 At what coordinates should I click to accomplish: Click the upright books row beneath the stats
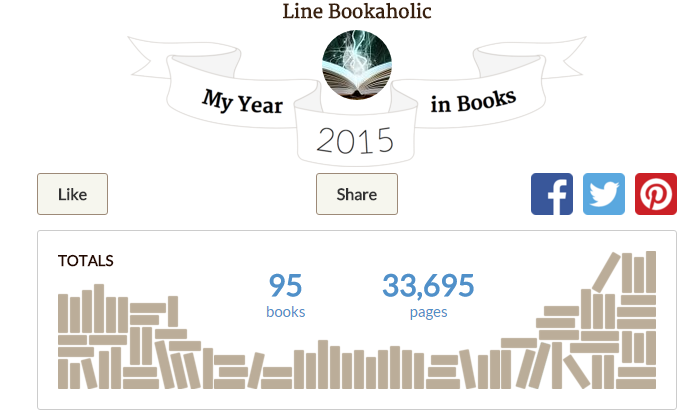pyautogui.click(x=358, y=365)
